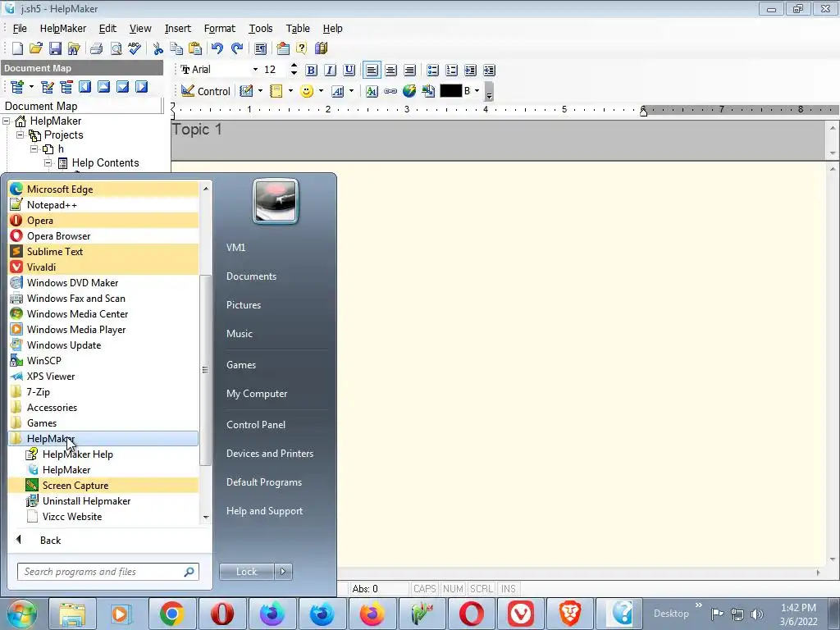Run the ABC spell check icon
The height and width of the screenshot is (630, 840).
pyautogui.click(x=135, y=48)
